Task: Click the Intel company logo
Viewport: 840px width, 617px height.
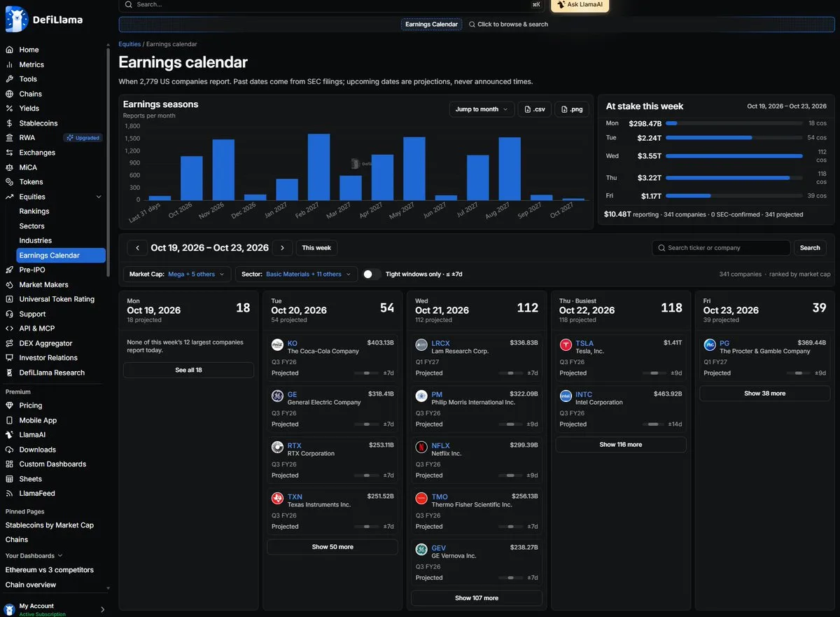Action: pyautogui.click(x=566, y=396)
